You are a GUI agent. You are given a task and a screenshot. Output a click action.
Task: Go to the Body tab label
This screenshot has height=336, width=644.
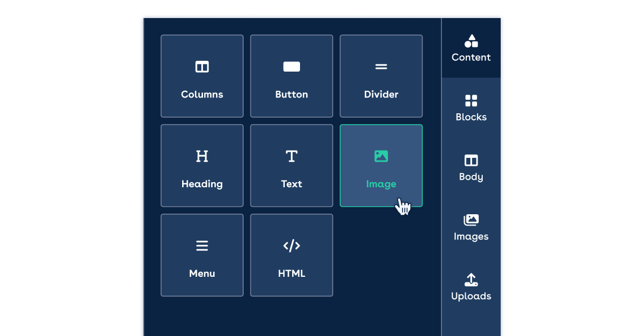[x=471, y=177]
